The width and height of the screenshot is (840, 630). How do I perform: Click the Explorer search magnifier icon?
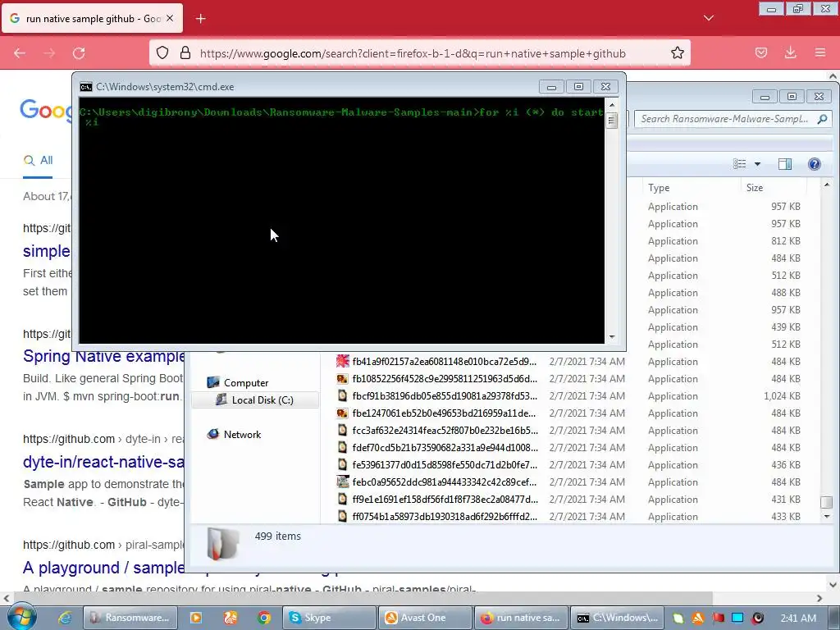pos(822,119)
